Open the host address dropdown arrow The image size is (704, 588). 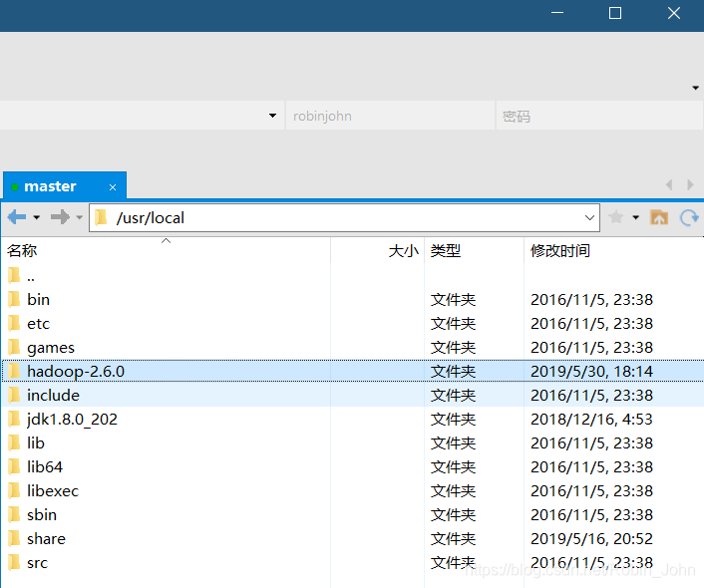click(x=272, y=116)
